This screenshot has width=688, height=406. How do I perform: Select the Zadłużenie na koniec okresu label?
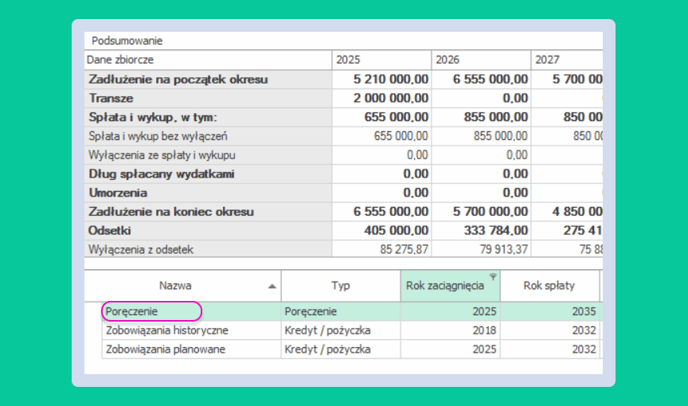tap(171, 212)
